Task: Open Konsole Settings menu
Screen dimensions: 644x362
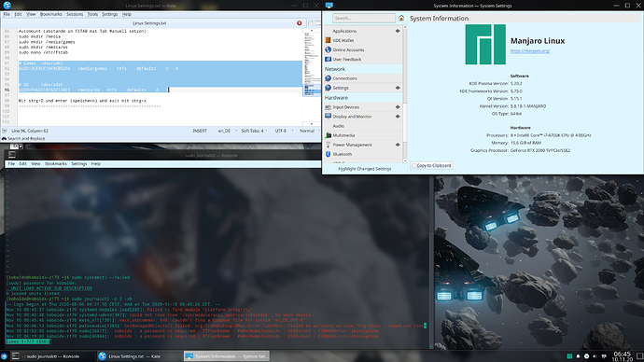Action: point(78,164)
